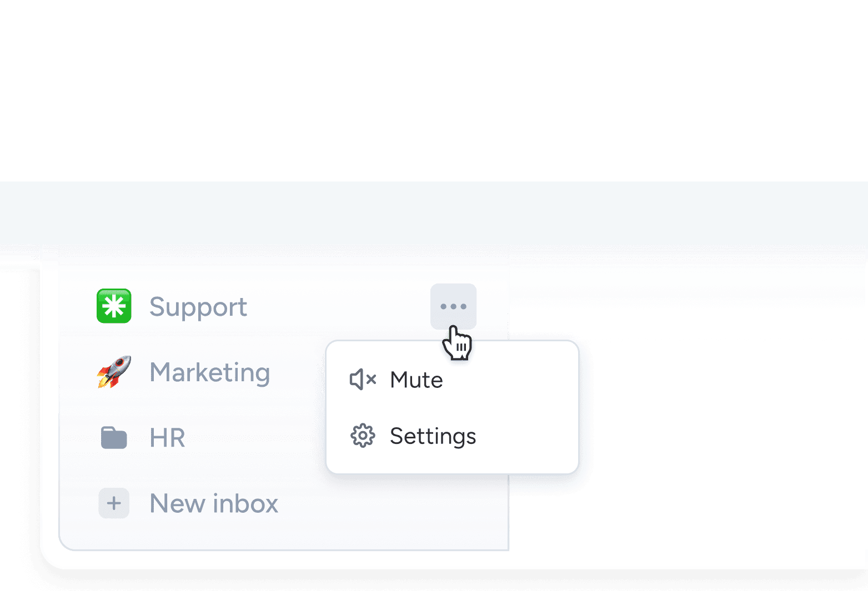Viewport: 868px width, 591px height.
Task: Click the empty white content pane
Action: [x=722, y=416]
